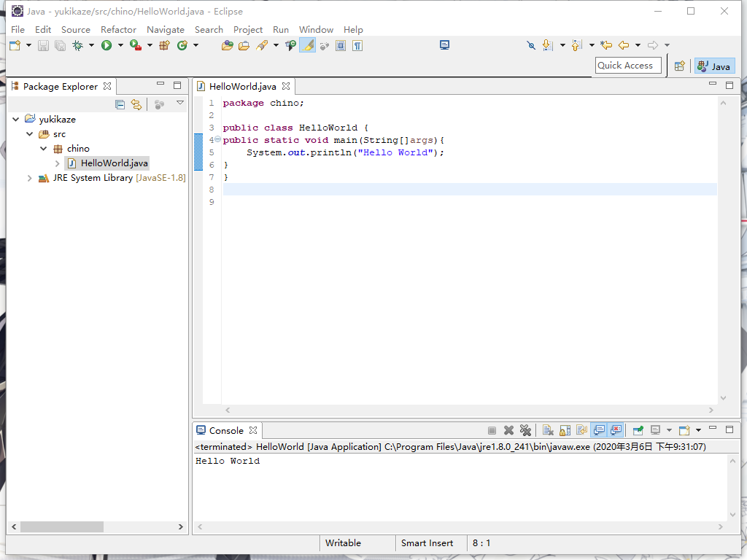747x560 pixels.
Task: Collapse the yukikaze project tree
Action: (x=16, y=119)
